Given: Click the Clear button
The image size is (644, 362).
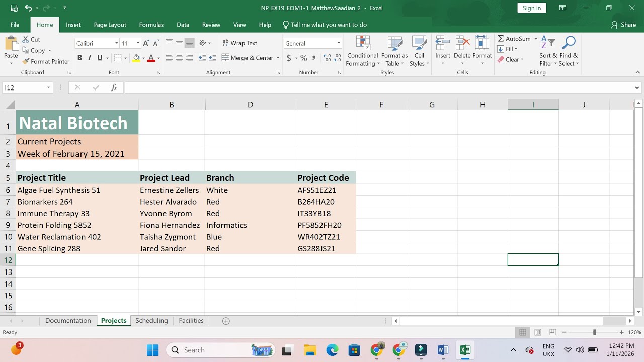Looking at the screenshot, I should point(511,59).
